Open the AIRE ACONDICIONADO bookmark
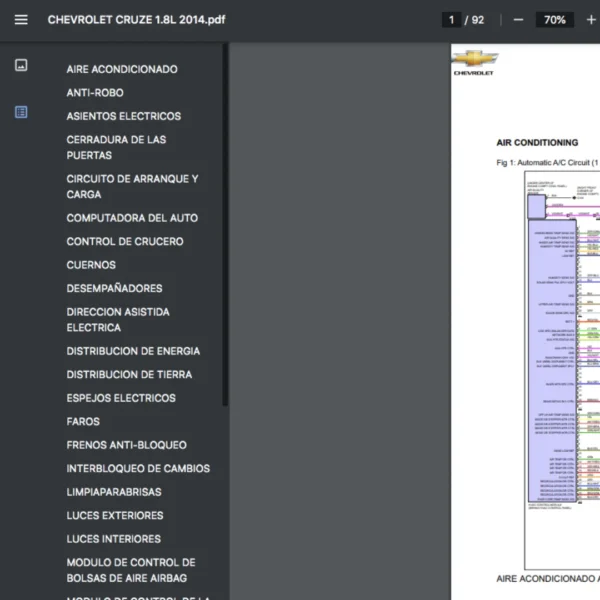The width and height of the screenshot is (600, 600). pyautogui.click(x=122, y=70)
